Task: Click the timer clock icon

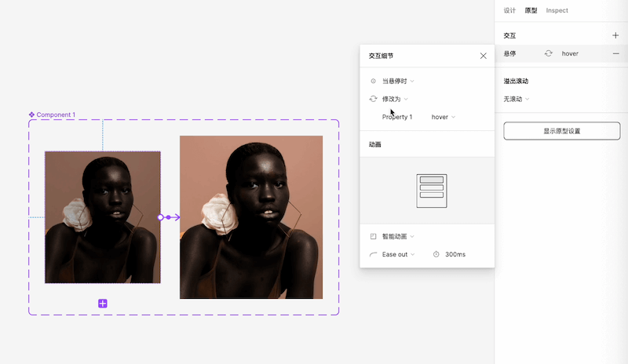Action: pyautogui.click(x=436, y=254)
